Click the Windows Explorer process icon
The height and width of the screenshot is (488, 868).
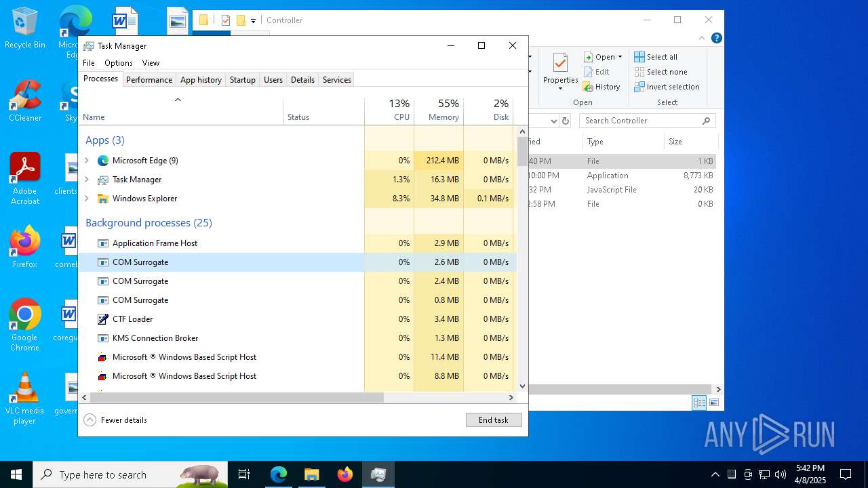[x=103, y=199]
